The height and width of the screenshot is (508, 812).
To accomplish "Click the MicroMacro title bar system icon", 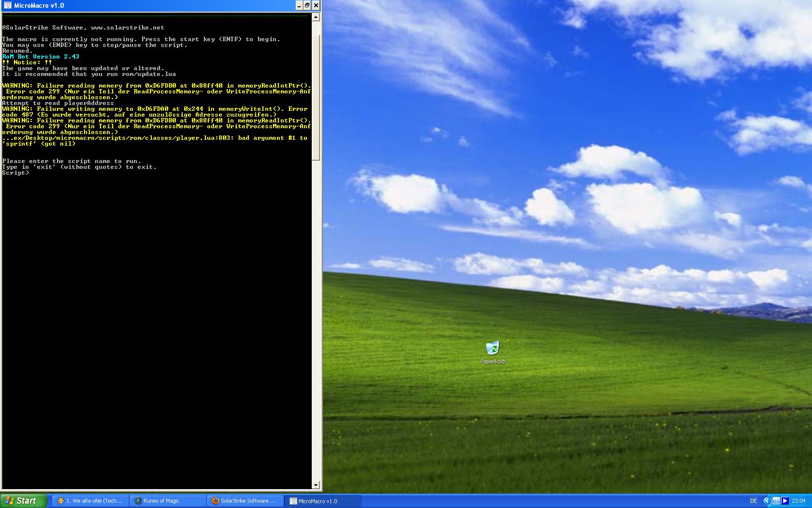I will 7,5.
